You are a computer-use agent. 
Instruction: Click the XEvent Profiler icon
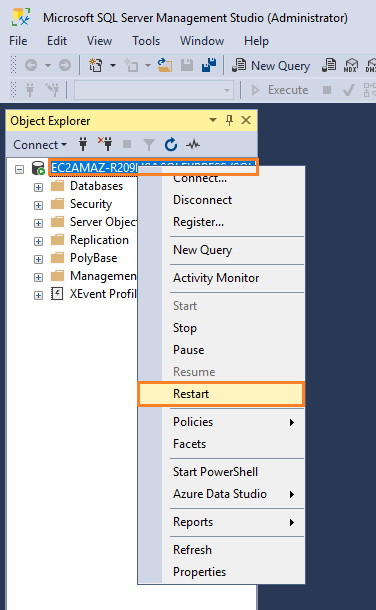[57, 294]
